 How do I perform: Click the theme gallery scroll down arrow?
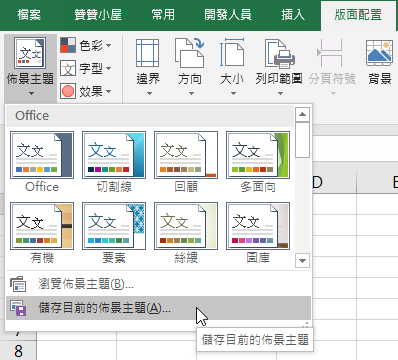pyautogui.click(x=302, y=260)
